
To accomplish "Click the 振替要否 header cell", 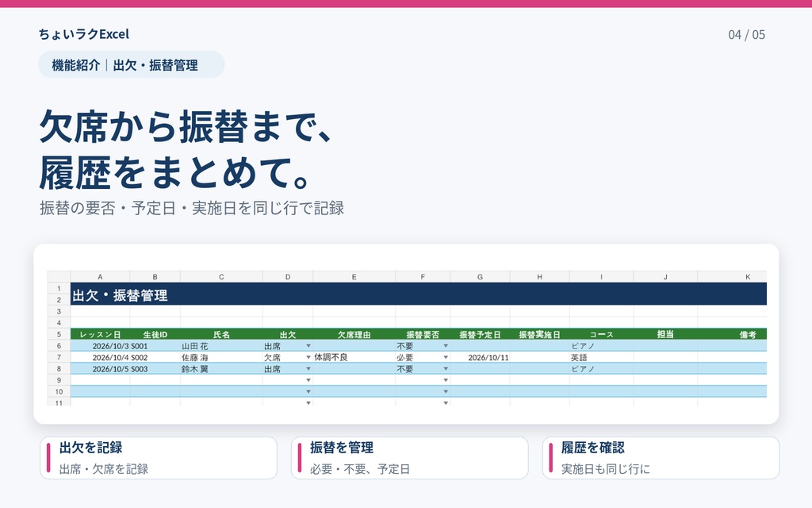I will tap(423, 334).
